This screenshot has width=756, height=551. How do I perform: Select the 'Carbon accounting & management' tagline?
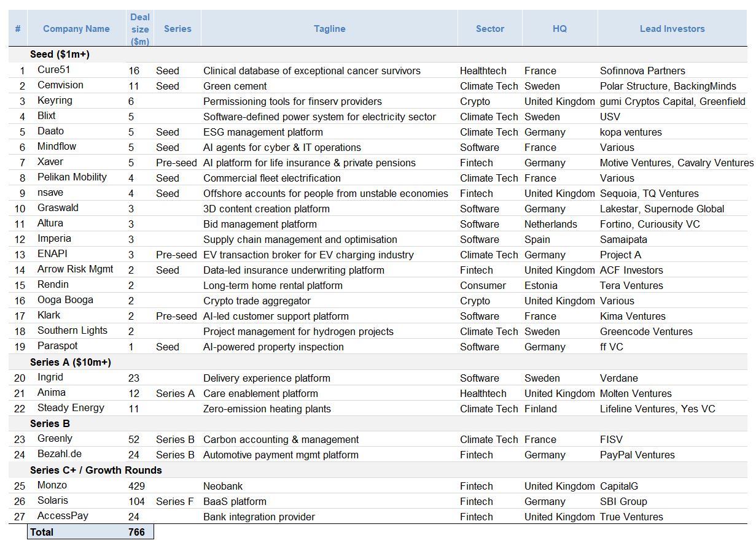point(281,439)
